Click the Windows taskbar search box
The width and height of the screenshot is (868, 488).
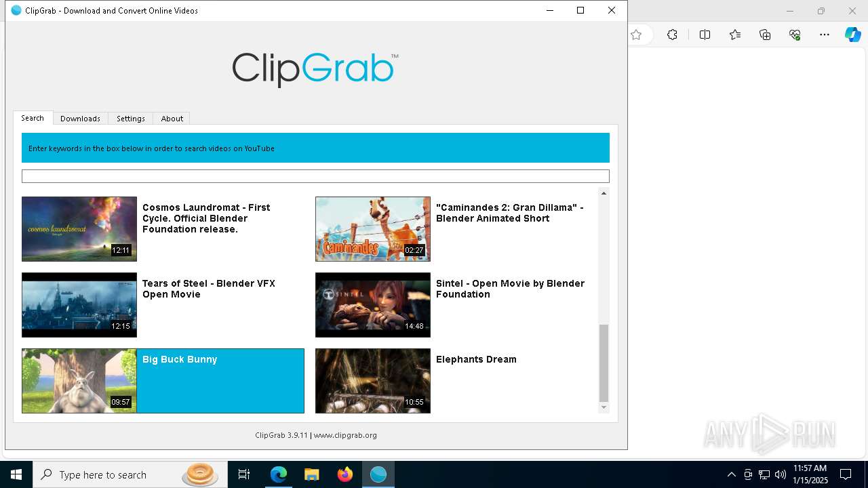pyautogui.click(x=130, y=474)
